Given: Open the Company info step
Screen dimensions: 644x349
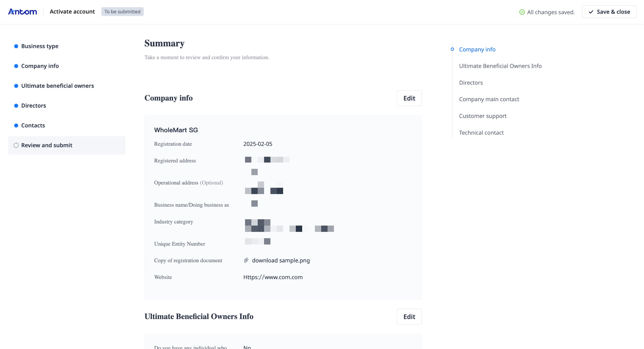Looking at the screenshot, I should [x=40, y=66].
